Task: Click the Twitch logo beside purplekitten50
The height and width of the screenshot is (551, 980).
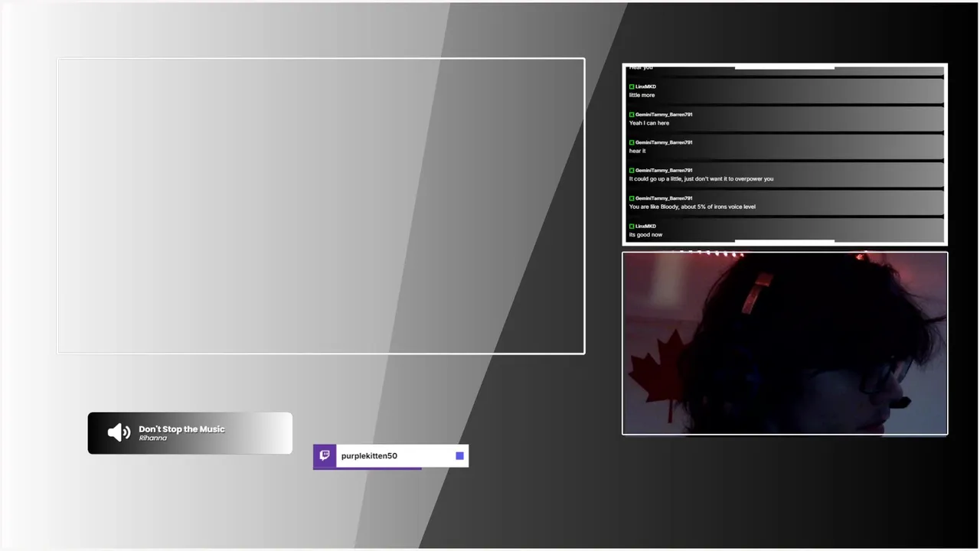Action: tap(325, 455)
